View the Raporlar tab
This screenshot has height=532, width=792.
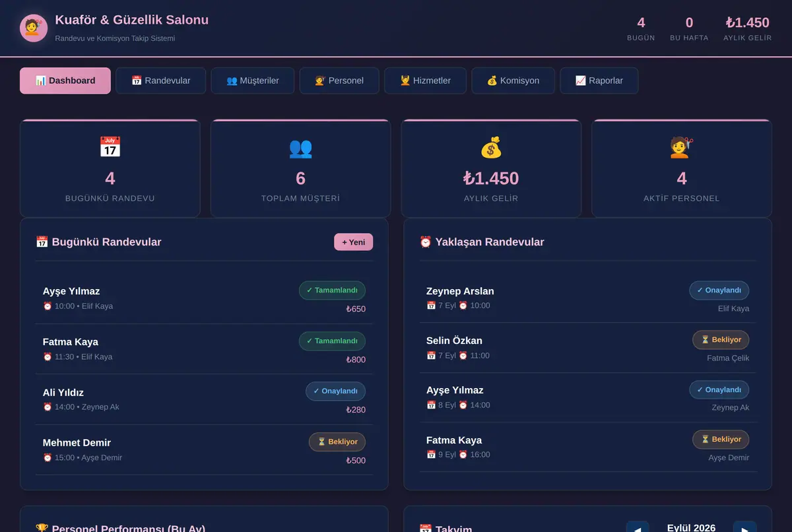coord(599,81)
